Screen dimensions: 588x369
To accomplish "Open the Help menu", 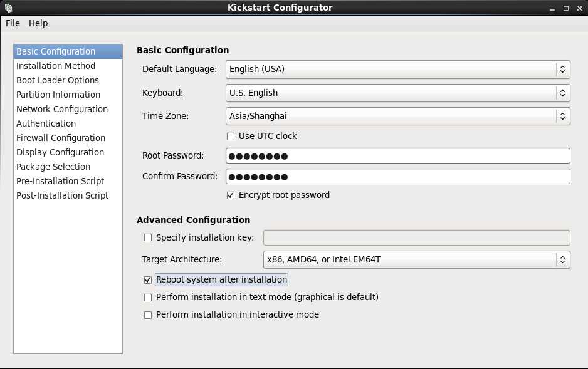I will pos(38,23).
